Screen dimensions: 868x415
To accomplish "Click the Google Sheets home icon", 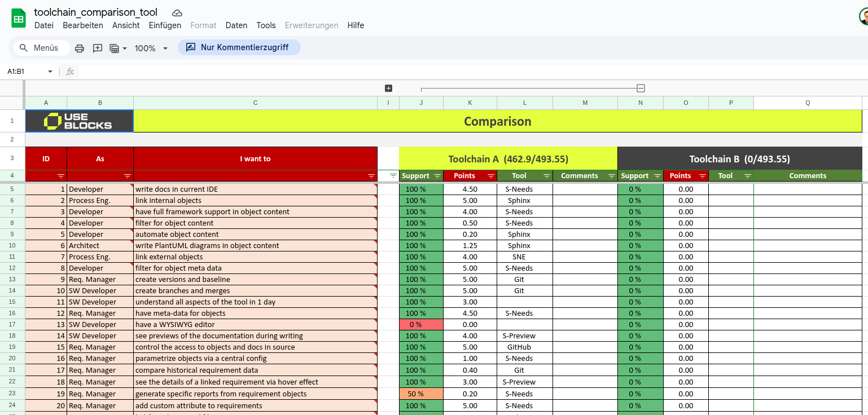I will (x=19, y=19).
